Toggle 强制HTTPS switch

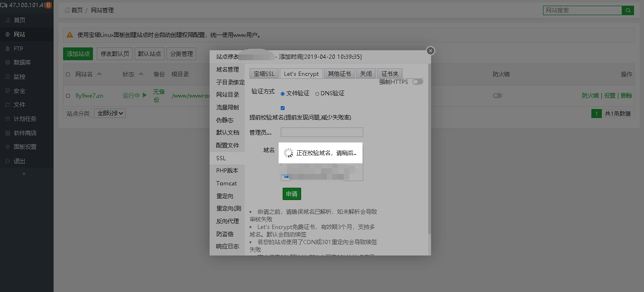click(417, 82)
